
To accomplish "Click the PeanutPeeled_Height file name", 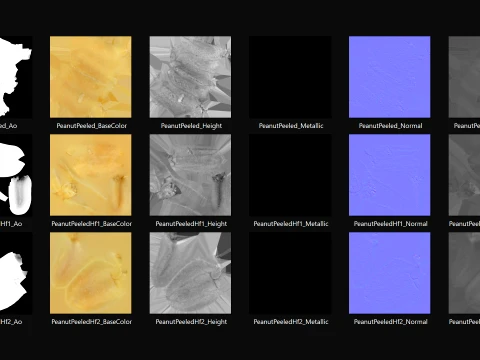I will (x=191, y=126).
